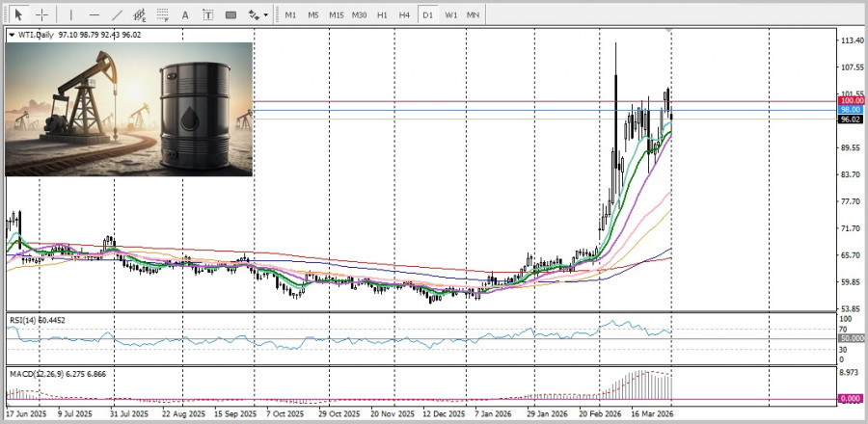Add a text label object

(x=208, y=15)
